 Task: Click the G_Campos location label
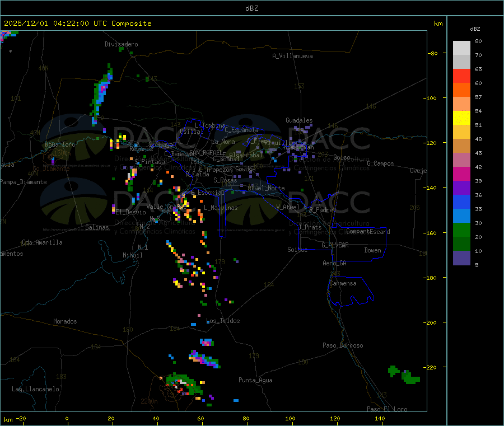(x=380, y=163)
